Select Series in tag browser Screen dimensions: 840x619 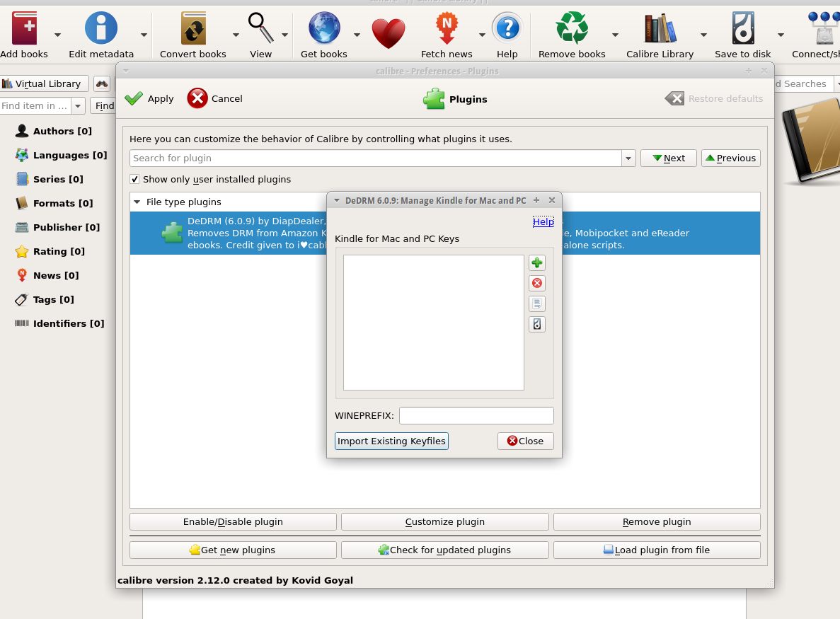(58, 180)
